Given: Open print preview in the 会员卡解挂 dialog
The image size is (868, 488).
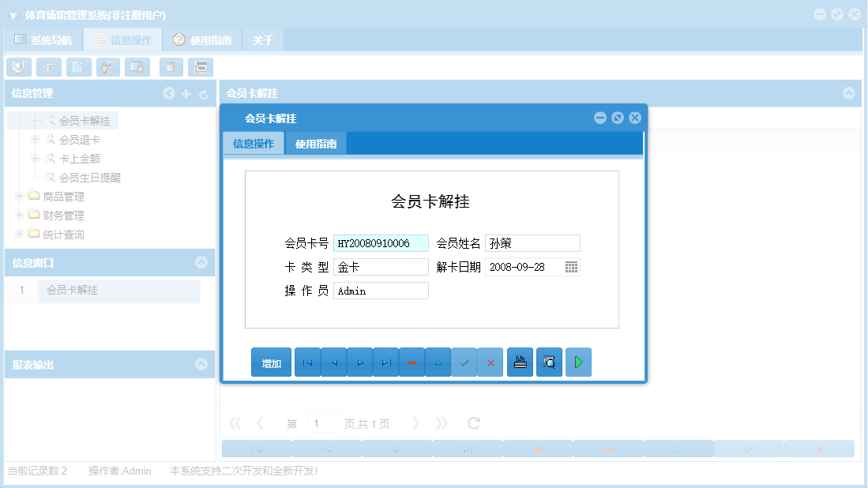Looking at the screenshot, I should (549, 362).
